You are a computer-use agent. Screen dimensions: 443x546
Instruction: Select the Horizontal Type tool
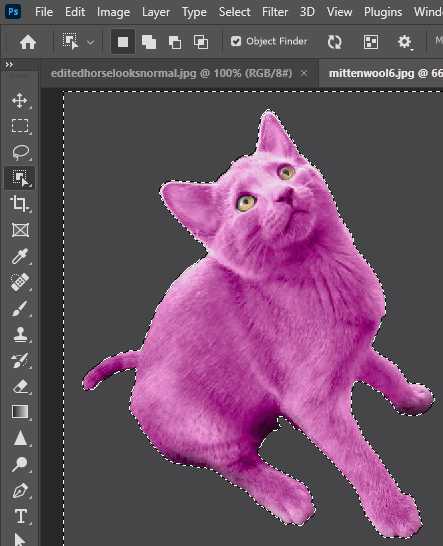(x=21, y=516)
